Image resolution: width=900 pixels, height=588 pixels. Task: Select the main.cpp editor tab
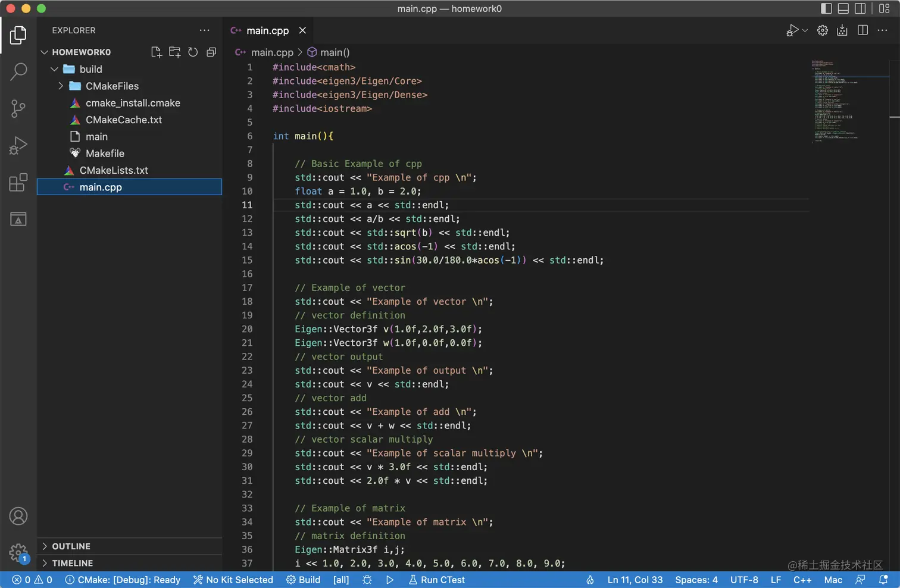[267, 30]
